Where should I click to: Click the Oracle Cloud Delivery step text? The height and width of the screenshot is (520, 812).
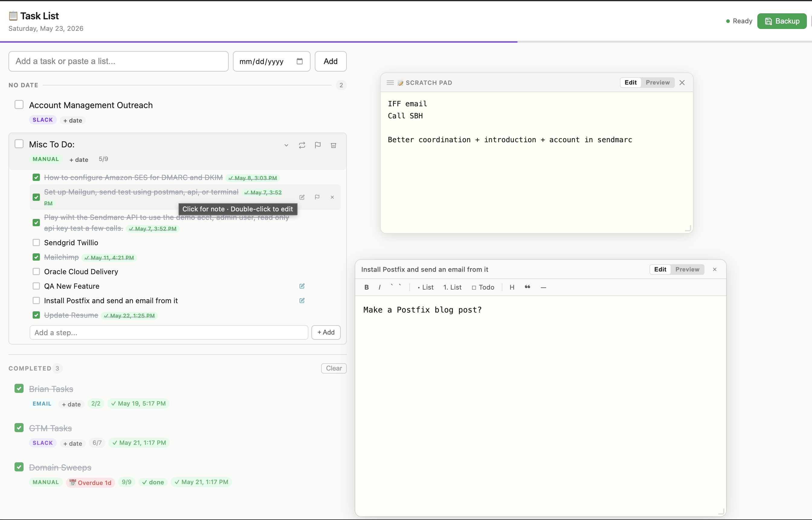(81, 272)
